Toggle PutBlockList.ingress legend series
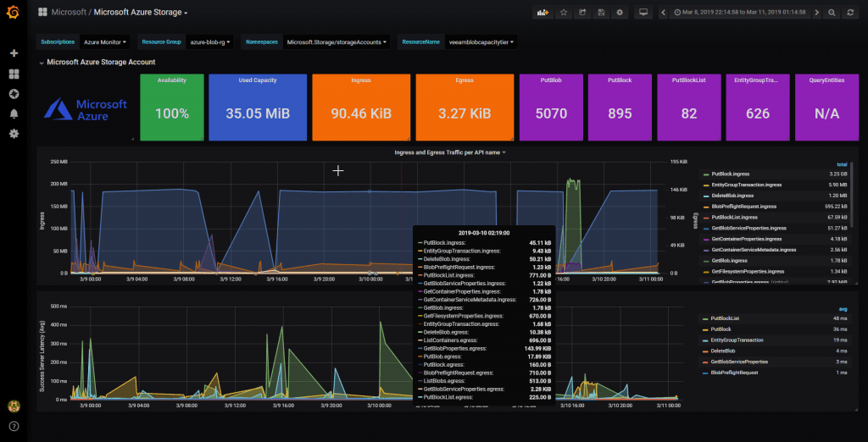868x442 pixels. 734,217
